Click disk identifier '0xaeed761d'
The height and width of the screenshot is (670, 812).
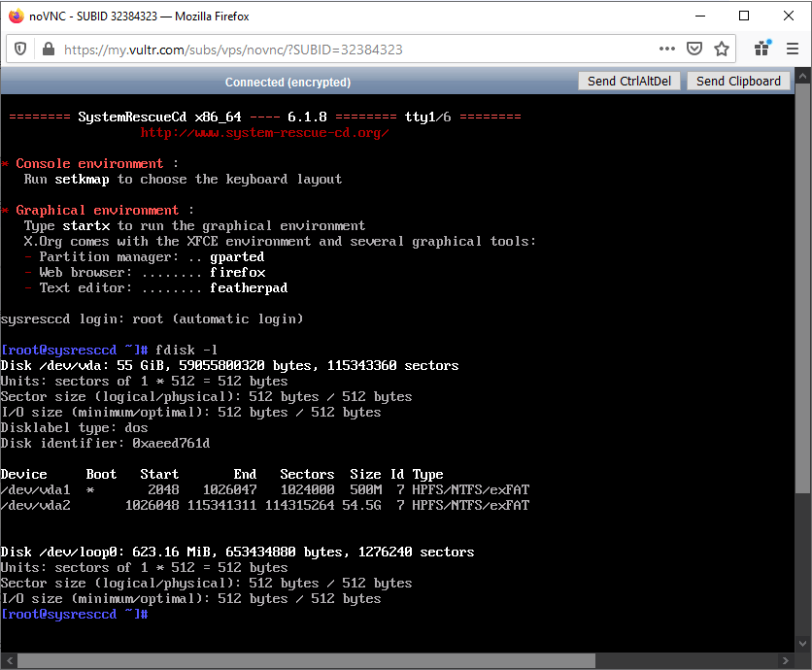click(171, 444)
